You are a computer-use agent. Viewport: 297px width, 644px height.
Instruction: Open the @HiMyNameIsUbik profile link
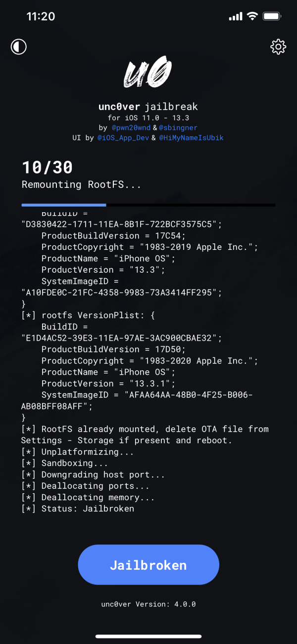tap(191, 138)
